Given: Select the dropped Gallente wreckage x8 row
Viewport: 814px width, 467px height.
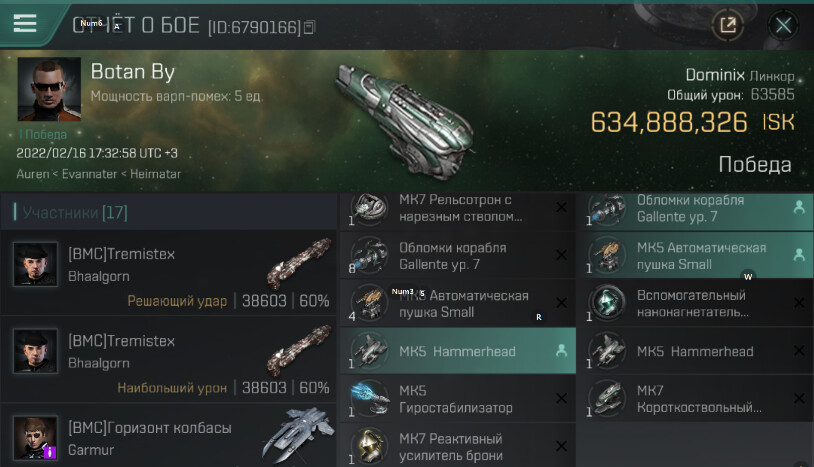Looking at the screenshot, I should [x=458, y=255].
